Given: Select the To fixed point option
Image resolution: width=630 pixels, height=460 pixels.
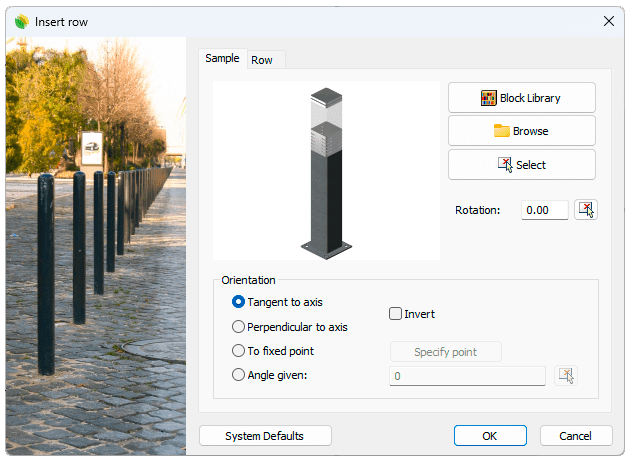Looking at the screenshot, I should click(238, 351).
